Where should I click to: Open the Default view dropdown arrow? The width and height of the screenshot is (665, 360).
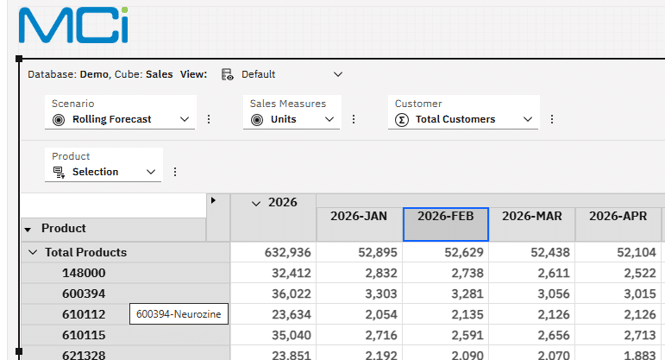(338, 75)
